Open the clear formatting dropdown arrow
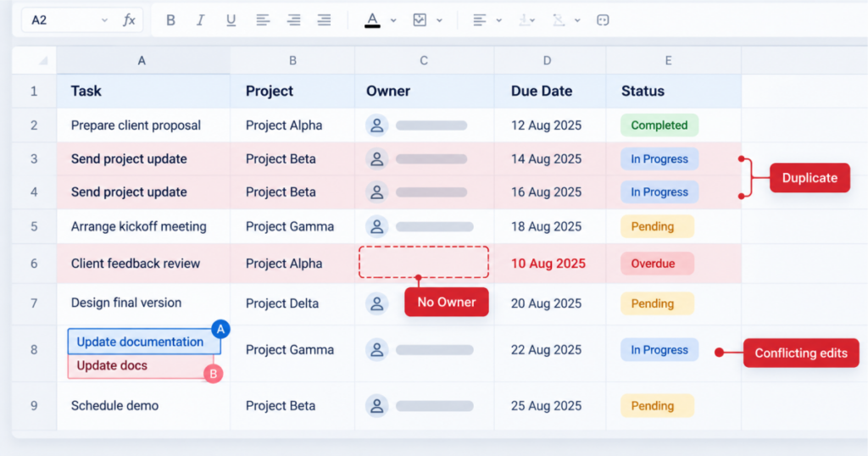The width and height of the screenshot is (868, 456). point(577,20)
